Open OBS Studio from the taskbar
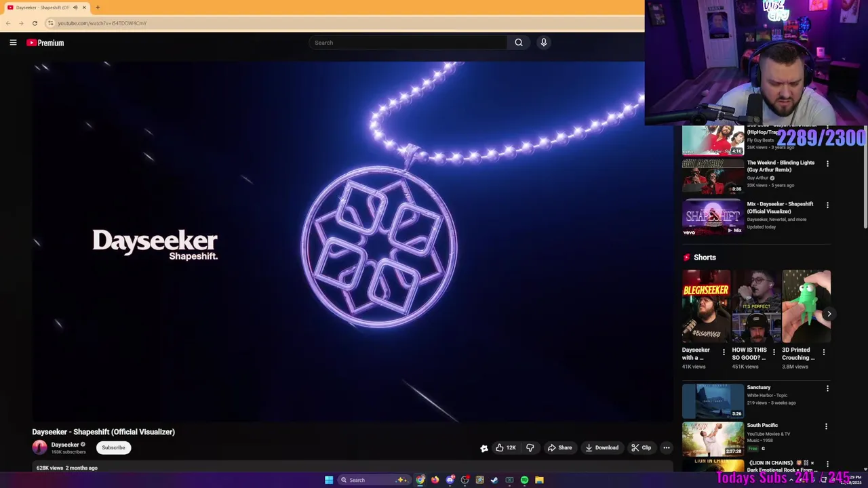 [x=465, y=480]
